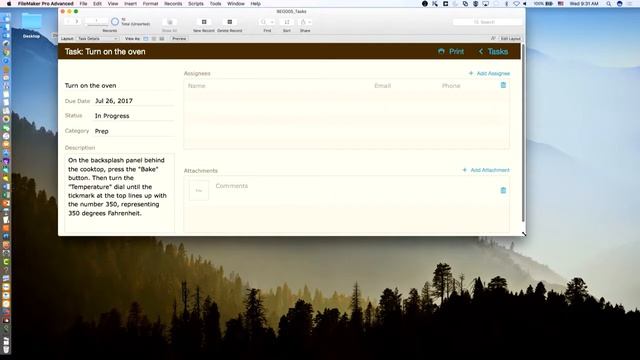Click the Share toolbar icon
Screen dimensions: 640x360
[x=303, y=22]
